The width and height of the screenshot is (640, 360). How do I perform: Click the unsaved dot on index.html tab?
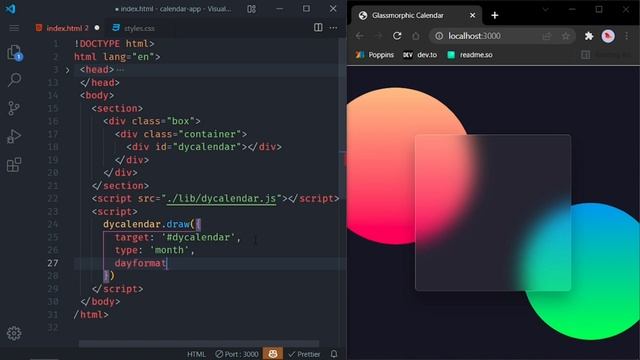[97, 28]
